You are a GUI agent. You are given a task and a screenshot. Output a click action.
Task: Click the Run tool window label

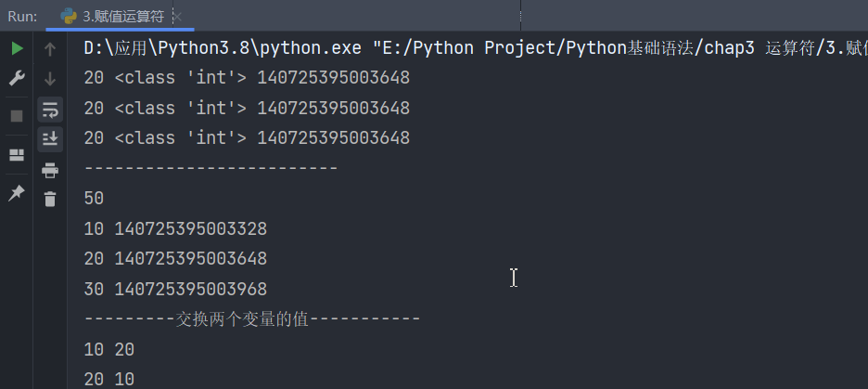click(22, 17)
